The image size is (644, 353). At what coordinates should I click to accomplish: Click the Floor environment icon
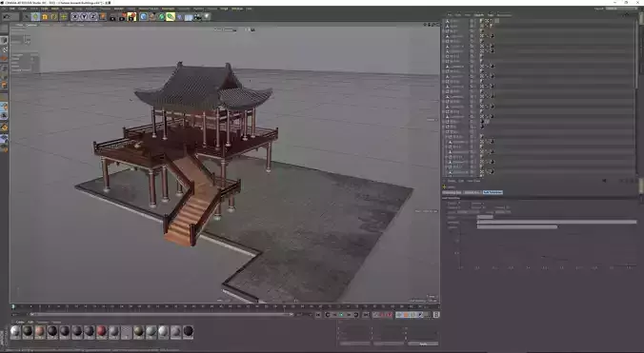point(189,17)
